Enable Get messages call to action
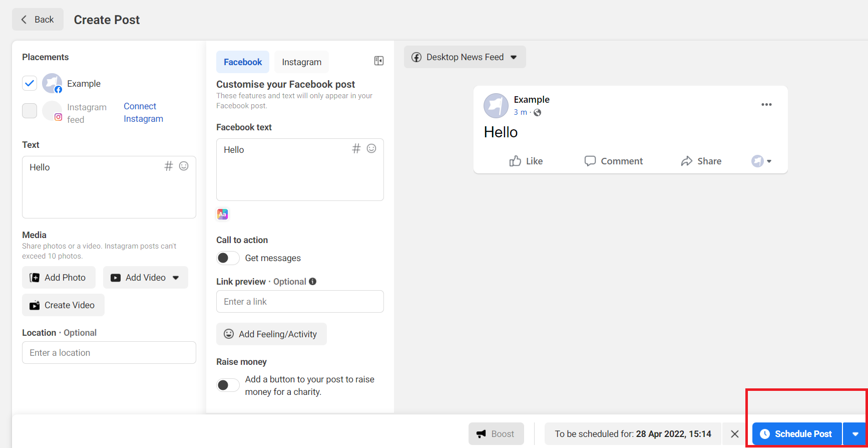Image resolution: width=868 pixels, height=448 pixels. tap(228, 258)
